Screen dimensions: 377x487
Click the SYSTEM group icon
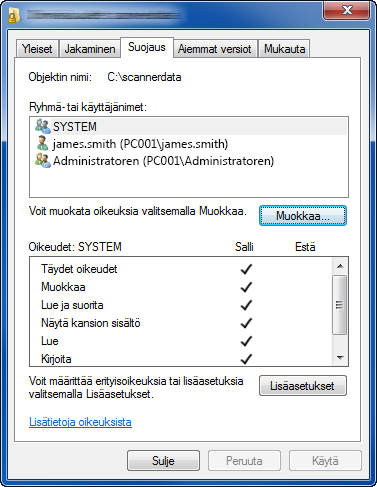tap(43, 126)
